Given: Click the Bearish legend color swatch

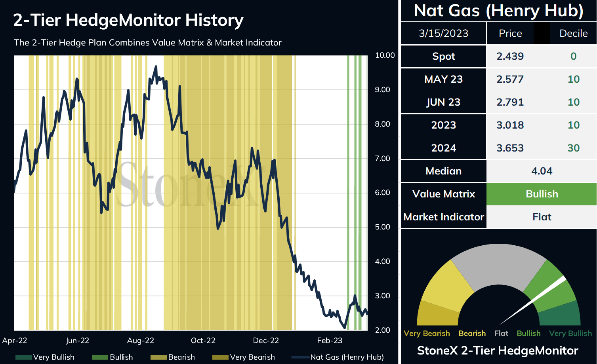Looking at the screenshot, I should 158,357.
